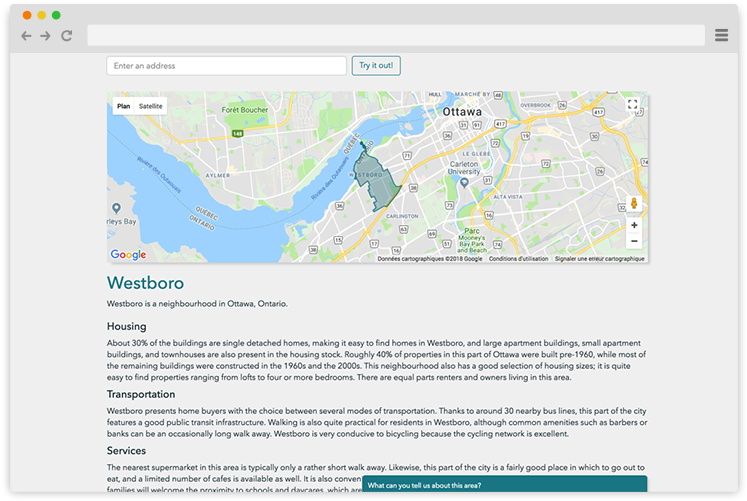Screen dimensions: 747x501
Task: Click the 'Housing' heading
Action: tap(127, 326)
